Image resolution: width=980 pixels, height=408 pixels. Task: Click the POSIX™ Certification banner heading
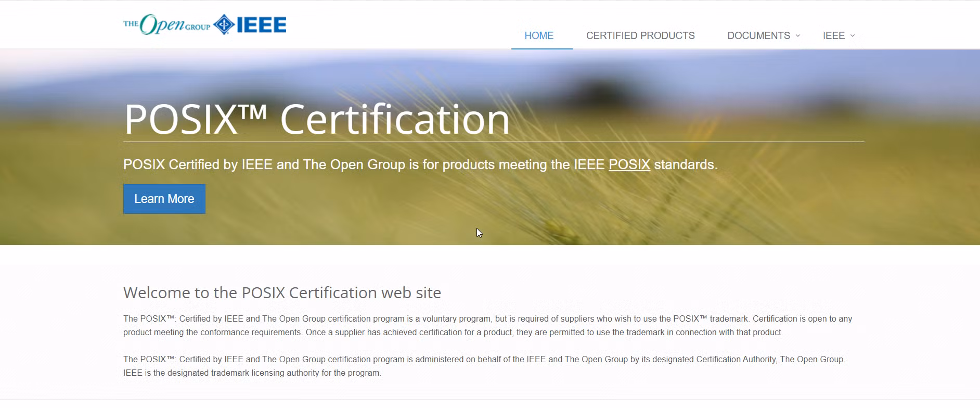pyautogui.click(x=317, y=119)
